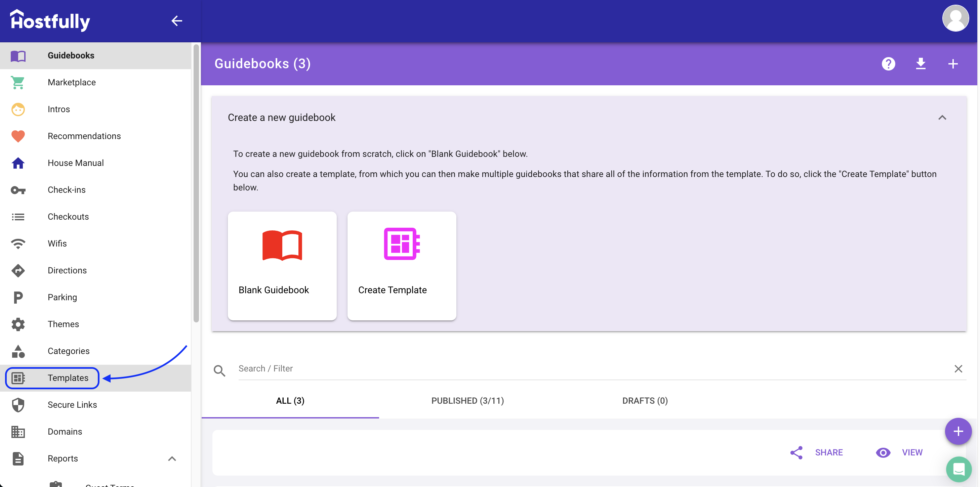980x487 pixels.
Task: Collapse the Reports menu section
Action: pyautogui.click(x=172, y=458)
